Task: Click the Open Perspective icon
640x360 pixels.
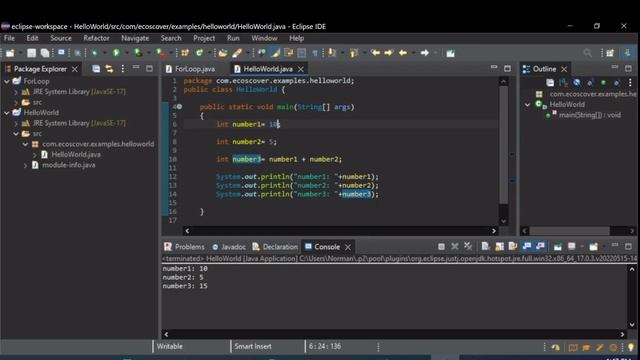Action: pos(610,53)
